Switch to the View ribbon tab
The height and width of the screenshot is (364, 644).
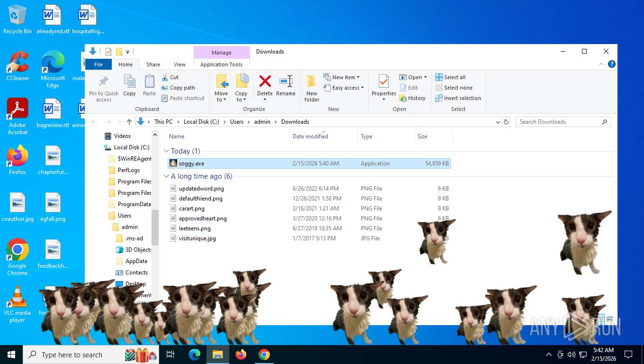179,64
